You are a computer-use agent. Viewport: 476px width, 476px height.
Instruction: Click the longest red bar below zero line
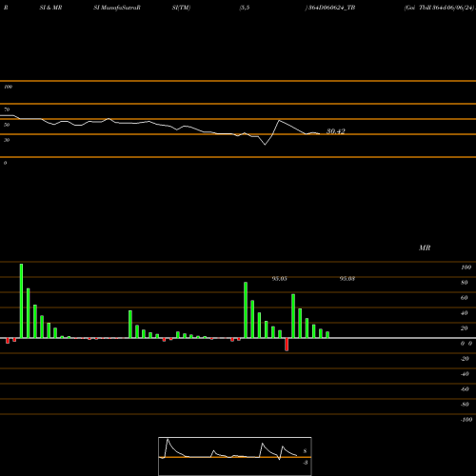pos(287,345)
